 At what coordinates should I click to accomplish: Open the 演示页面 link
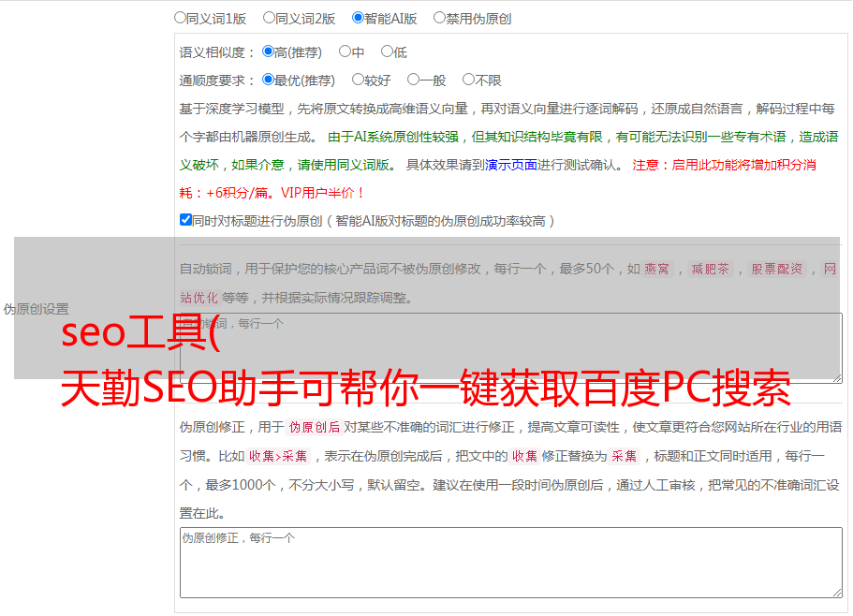tap(511, 165)
